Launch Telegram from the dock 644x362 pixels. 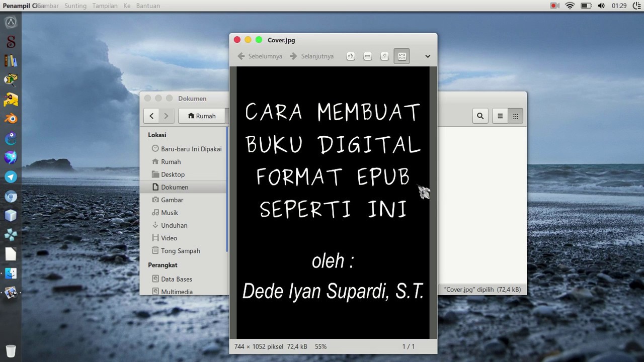11,177
